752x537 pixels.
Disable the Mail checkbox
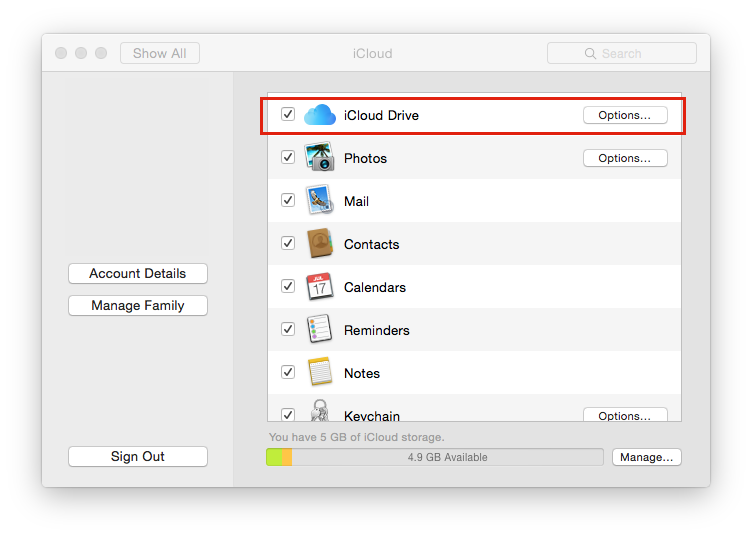click(x=288, y=200)
